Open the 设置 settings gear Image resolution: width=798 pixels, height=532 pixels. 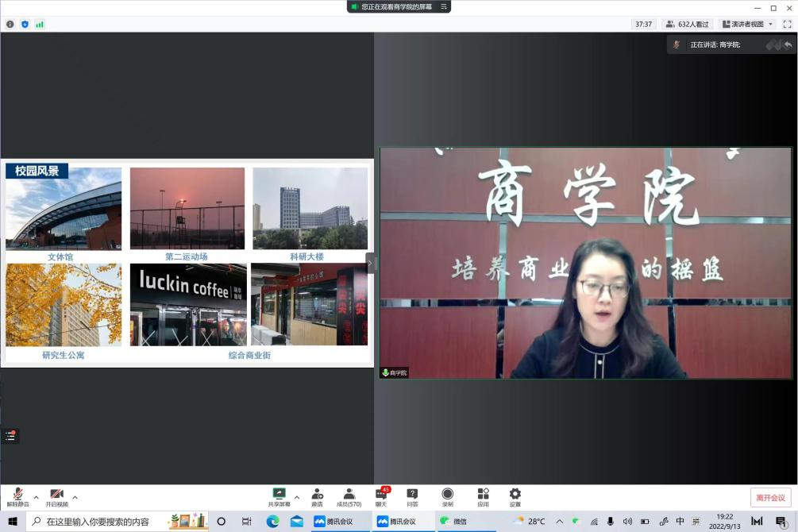515,497
